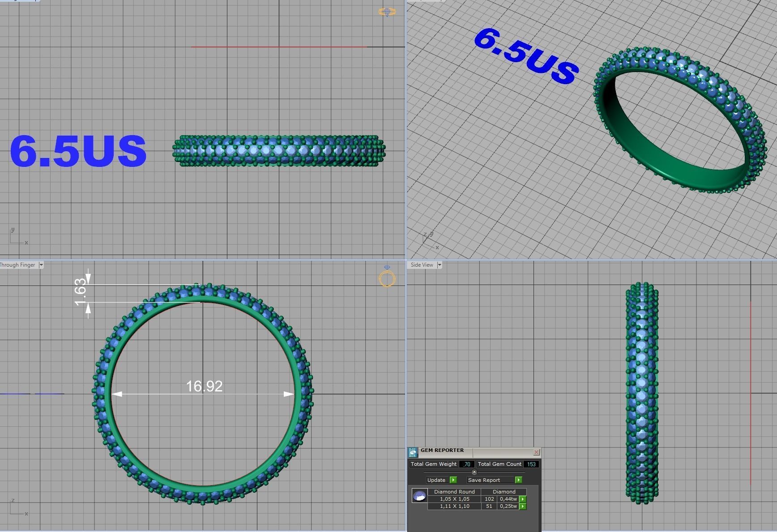
Task: Click the Gem Reporter panel icon
Action: click(413, 452)
